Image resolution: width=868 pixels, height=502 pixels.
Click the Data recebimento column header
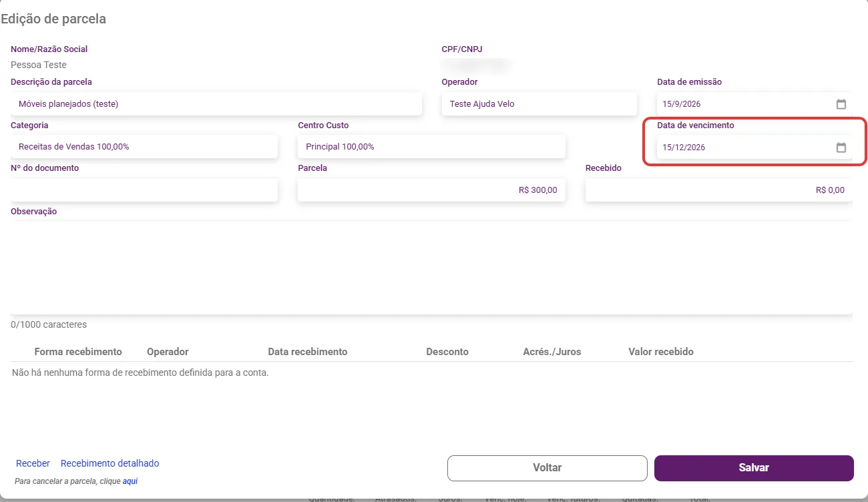pyautogui.click(x=307, y=352)
